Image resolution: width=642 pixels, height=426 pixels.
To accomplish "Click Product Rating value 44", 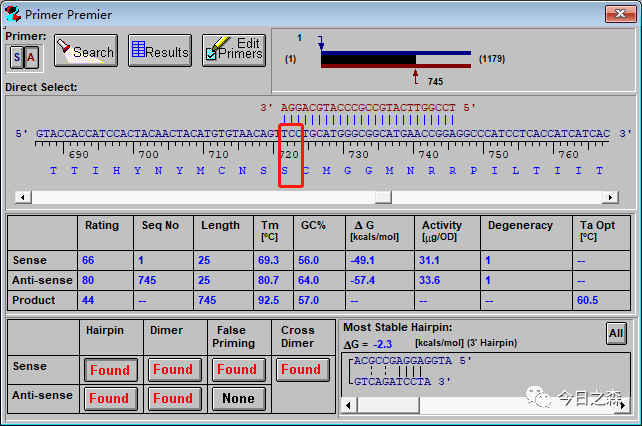I will point(88,300).
